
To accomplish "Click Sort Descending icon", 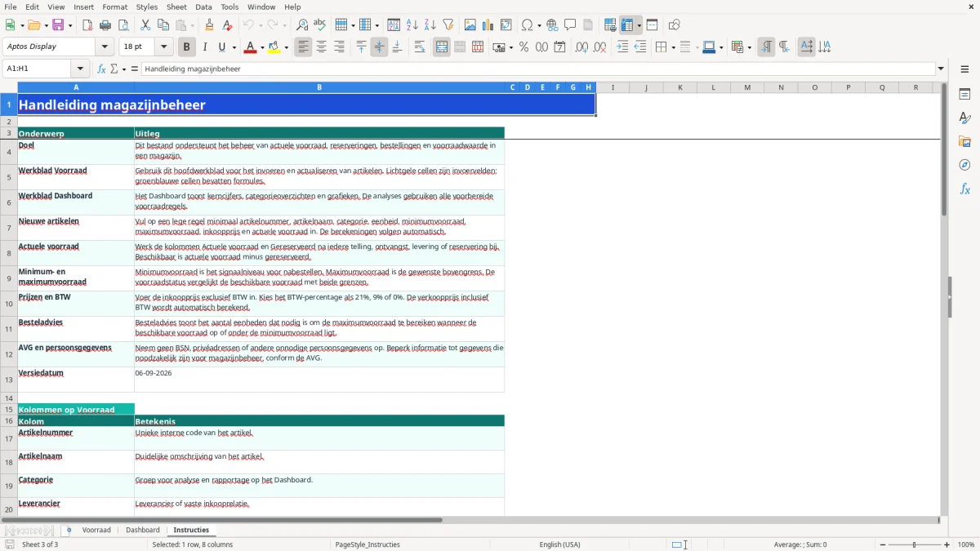I will [430, 25].
